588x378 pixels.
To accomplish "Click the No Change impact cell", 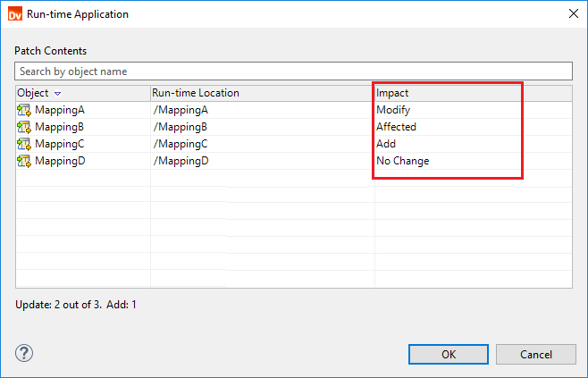I will [402, 161].
